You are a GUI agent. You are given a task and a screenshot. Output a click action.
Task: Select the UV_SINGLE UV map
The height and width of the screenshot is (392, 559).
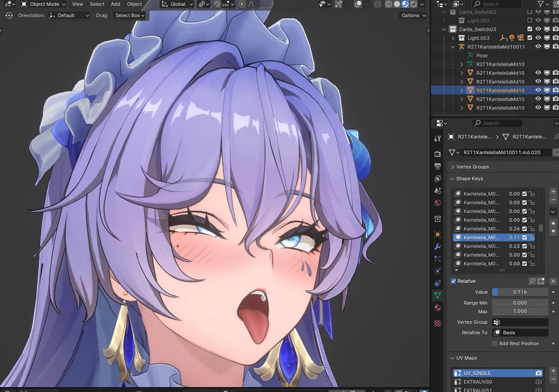pos(498,373)
